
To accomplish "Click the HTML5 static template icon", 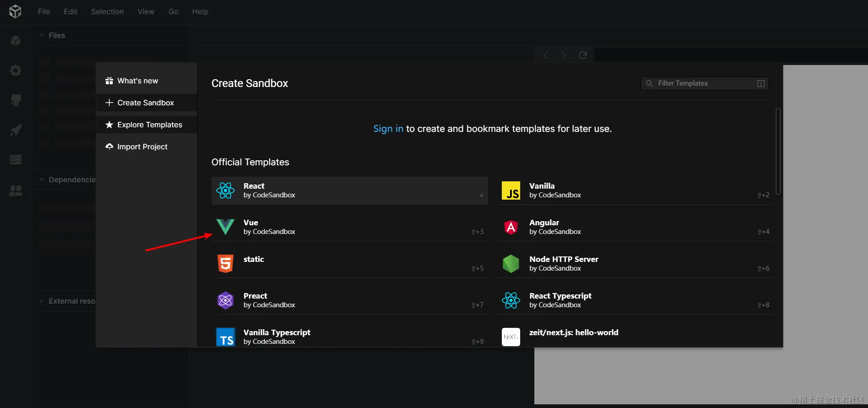I will coord(225,264).
